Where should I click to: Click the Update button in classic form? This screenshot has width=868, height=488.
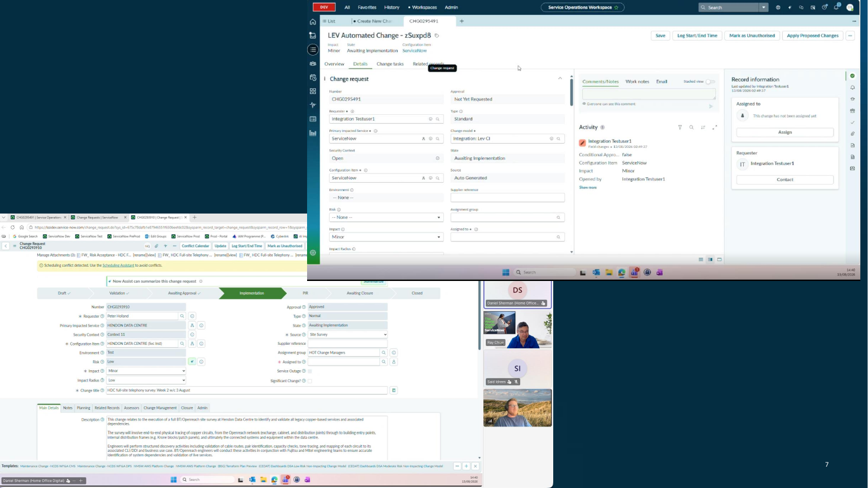tap(221, 246)
